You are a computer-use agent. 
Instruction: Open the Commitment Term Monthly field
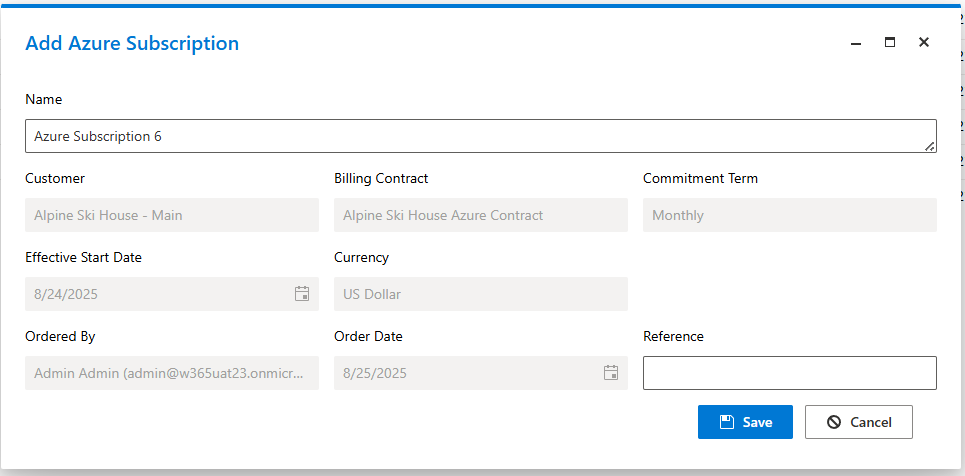point(790,215)
